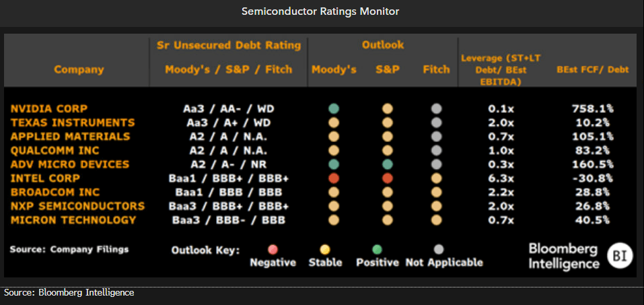Click Texas Instruments' gray Fitch outlook dot
The height and width of the screenshot is (305, 644).
437,123
